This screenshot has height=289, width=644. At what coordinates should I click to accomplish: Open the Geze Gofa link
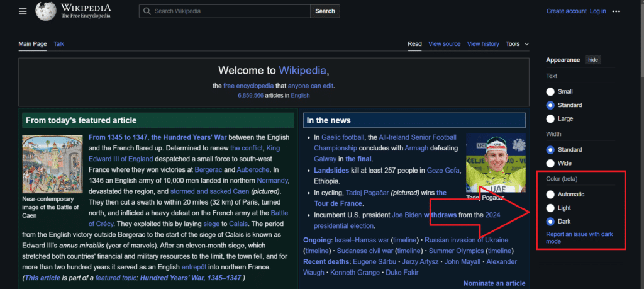[443, 170]
